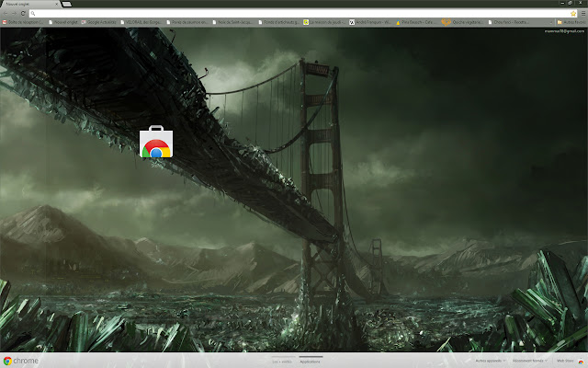The height and width of the screenshot is (368, 588).
Task: Close the Nouvel onglet tab
Action: coord(57,4)
